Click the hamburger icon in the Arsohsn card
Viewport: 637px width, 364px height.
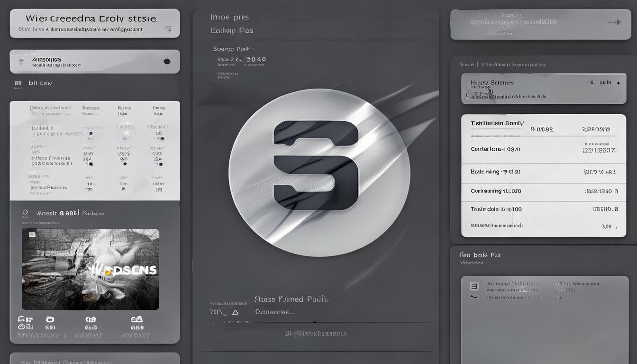pos(21,62)
